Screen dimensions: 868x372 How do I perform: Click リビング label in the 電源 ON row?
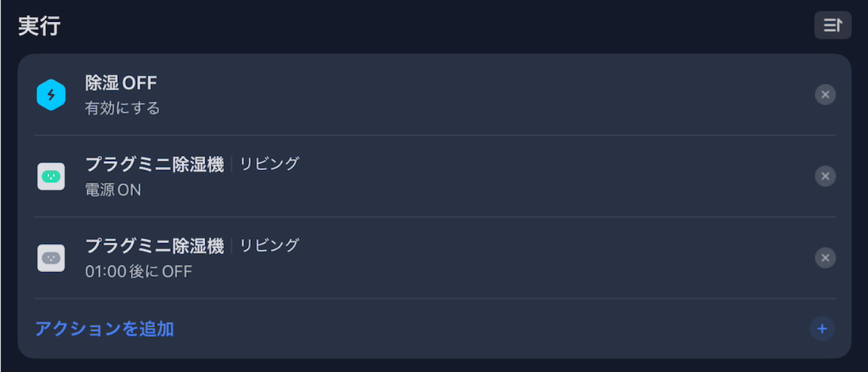[269, 164]
